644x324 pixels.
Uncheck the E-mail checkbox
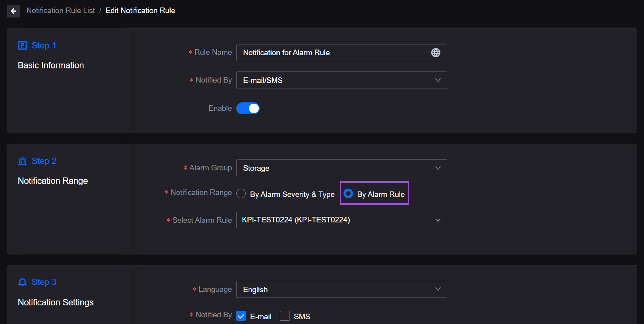(x=241, y=316)
